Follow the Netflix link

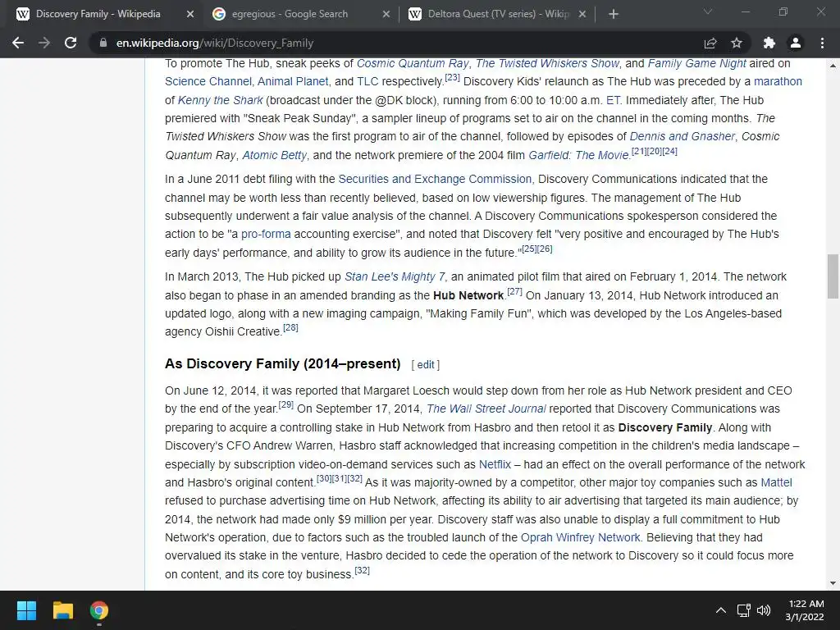495,464
